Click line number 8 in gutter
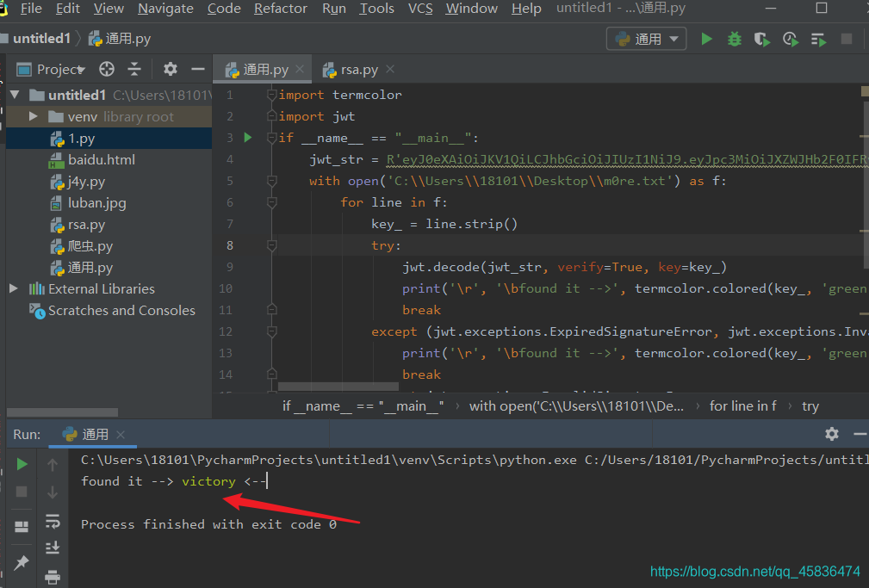 tap(229, 245)
